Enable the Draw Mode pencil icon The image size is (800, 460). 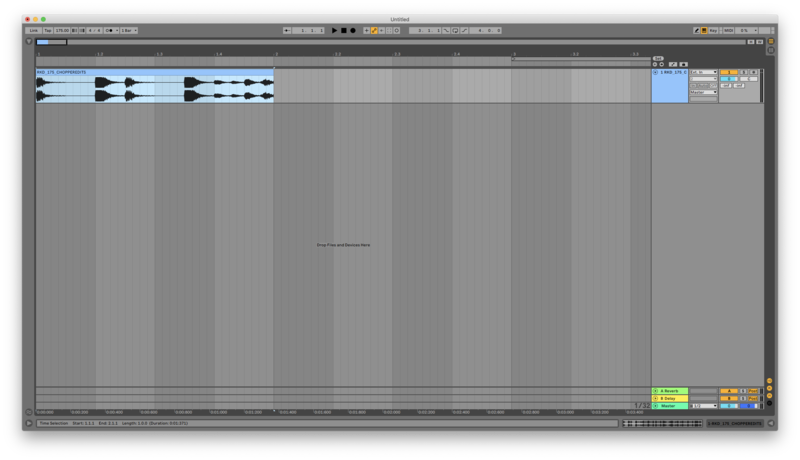click(x=697, y=30)
